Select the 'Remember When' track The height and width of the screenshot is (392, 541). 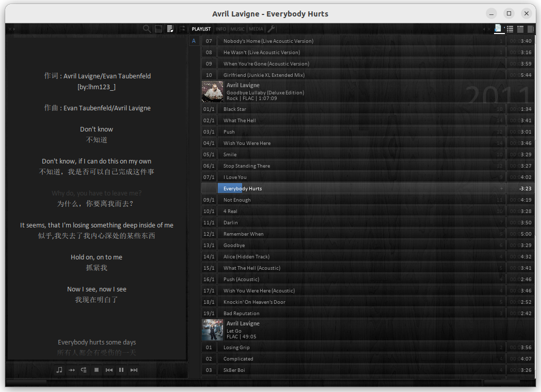pos(368,234)
